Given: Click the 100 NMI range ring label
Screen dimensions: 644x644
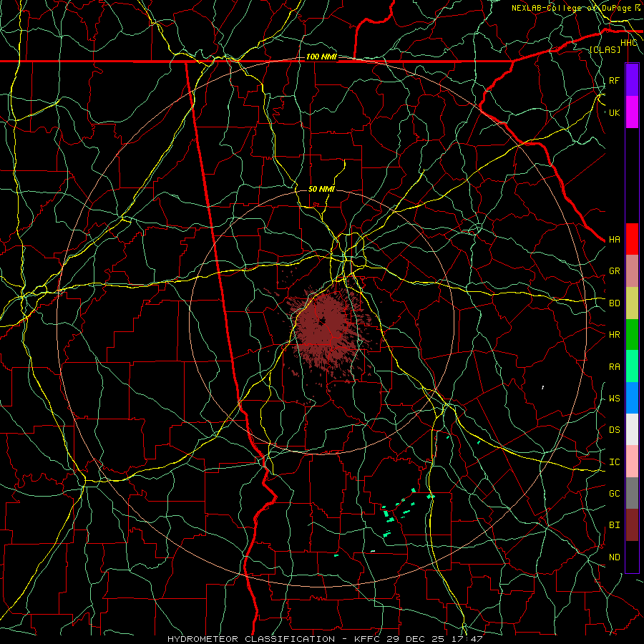Looking at the screenshot, I should coord(321,57).
